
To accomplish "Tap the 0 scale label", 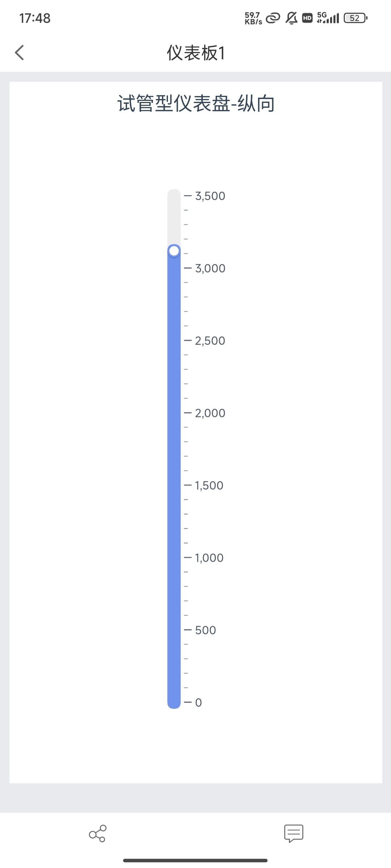I will 198,702.
